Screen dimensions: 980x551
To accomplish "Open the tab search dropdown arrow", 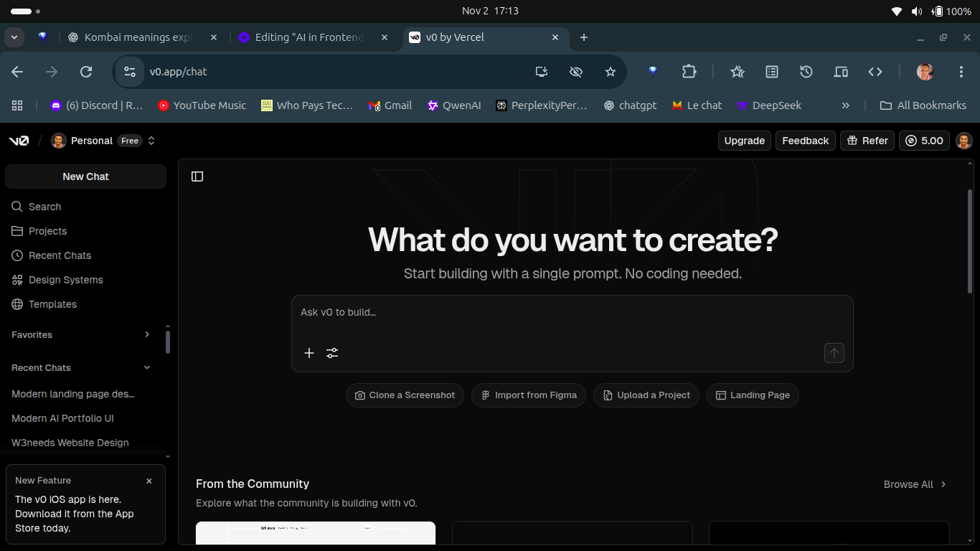I will pos(14,37).
